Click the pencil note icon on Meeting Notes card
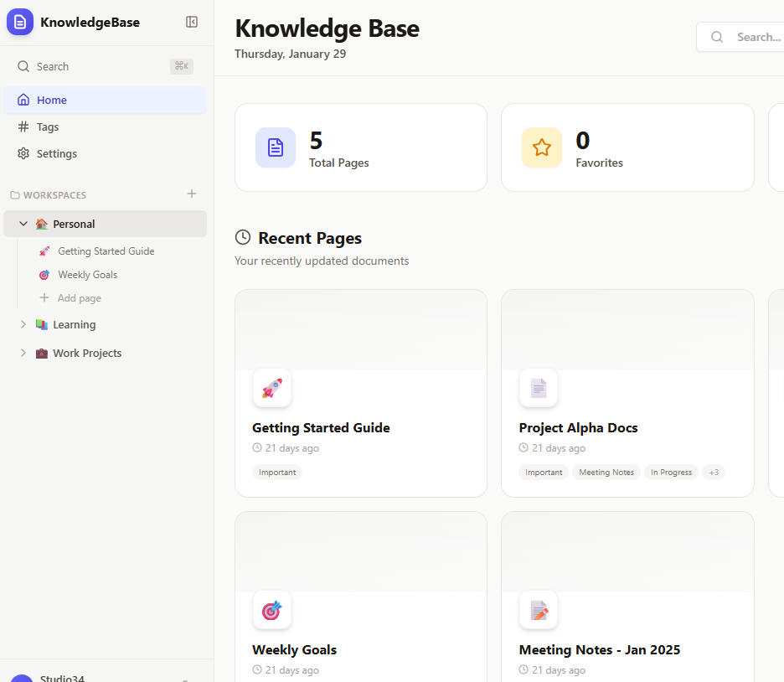The height and width of the screenshot is (682, 784). [x=539, y=610]
